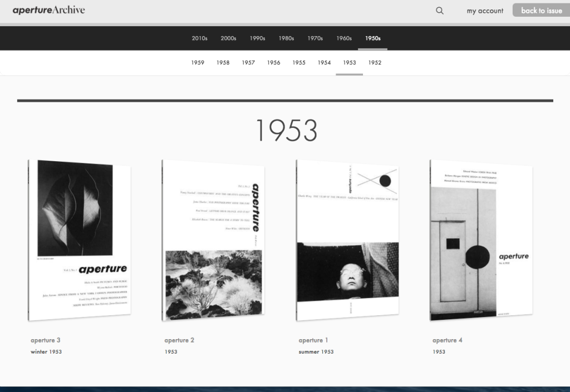Choose year 1953 in the year row
The height and width of the screenshot is (392, 570).
(x=350, y=62)
